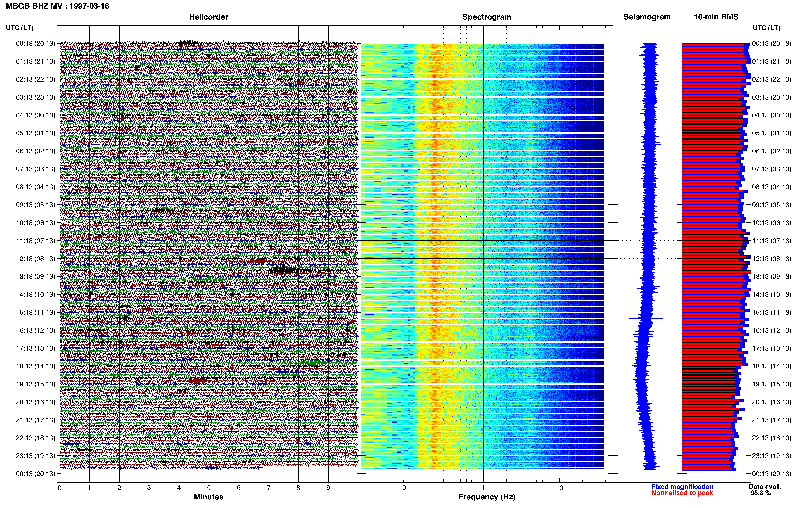Viewport: 812px width, 508px height.
Task: Click the 'Spectrogram' panel heading
Action: pos(487,17)
